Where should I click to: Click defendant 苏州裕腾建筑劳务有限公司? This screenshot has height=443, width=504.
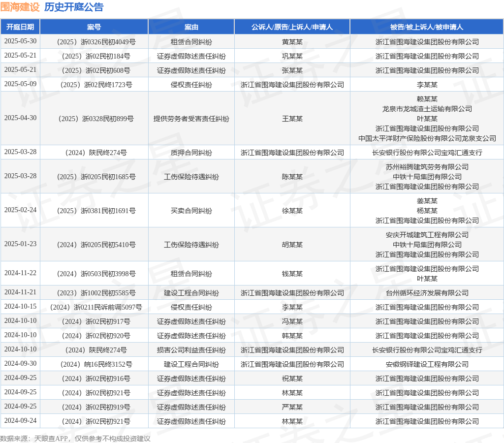(427, 167)
